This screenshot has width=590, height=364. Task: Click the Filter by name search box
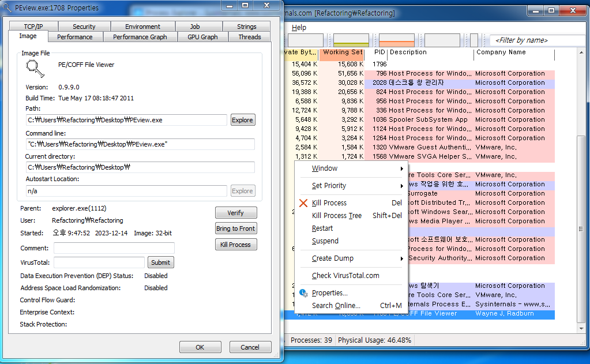coord(538,40)
